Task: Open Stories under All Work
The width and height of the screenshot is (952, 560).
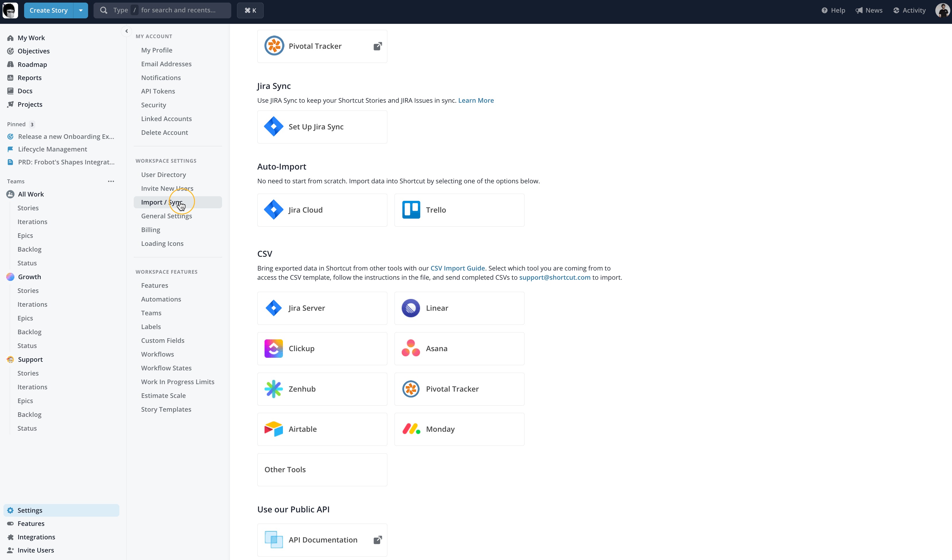Action: [x=28, y=208]
